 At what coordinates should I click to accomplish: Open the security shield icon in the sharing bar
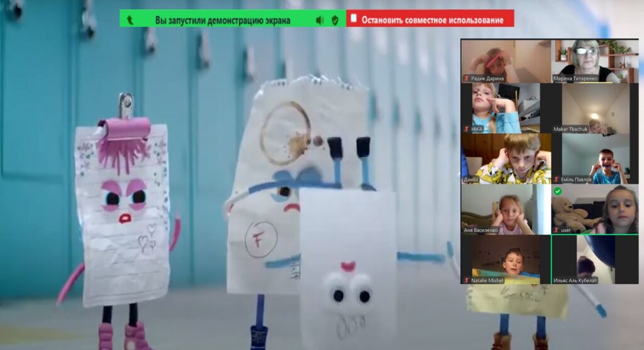tap(335, 19)
